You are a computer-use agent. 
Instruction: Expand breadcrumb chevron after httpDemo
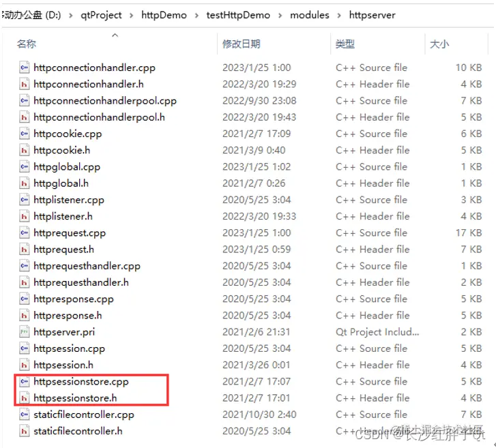(196, 15)
